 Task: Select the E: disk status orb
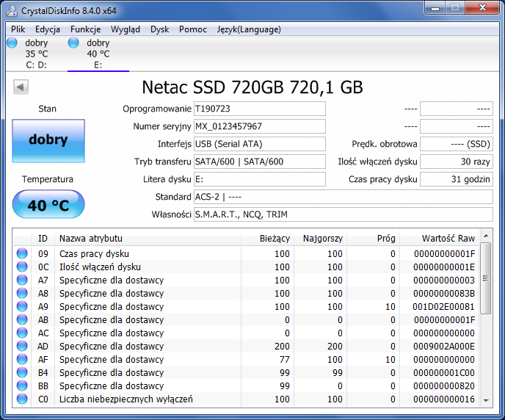(x=73, y=43)
